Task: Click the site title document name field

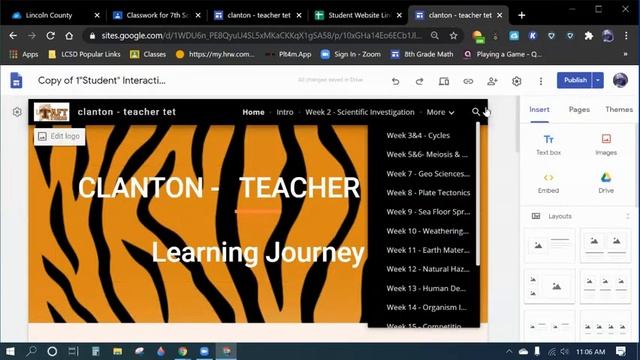Action: pos(102,80)
